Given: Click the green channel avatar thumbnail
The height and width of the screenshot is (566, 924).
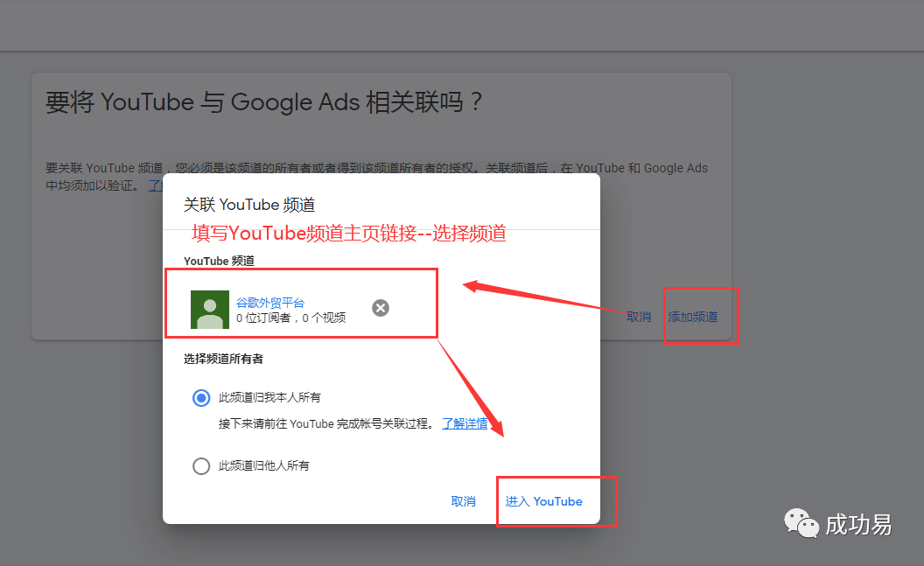Looking at the screenshot, I should [210, 309].
